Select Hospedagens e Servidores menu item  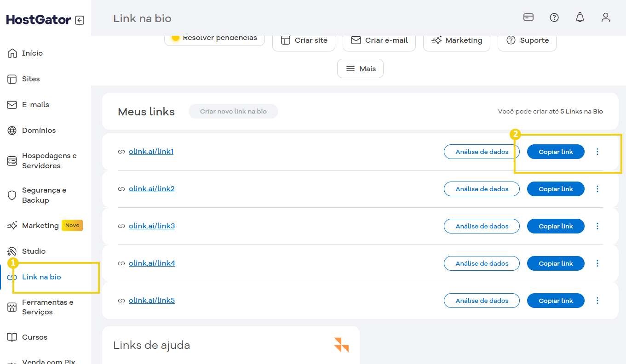click(49, 161)
